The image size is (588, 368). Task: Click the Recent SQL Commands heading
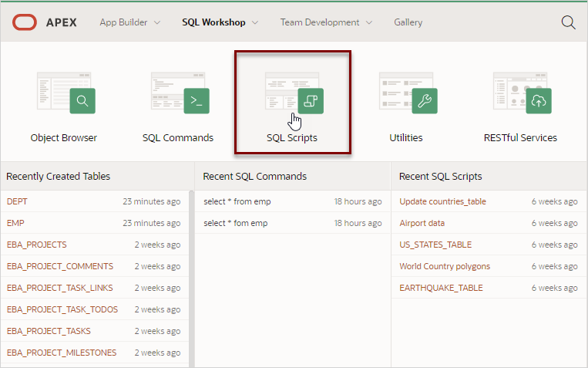[x=254, y=176]
